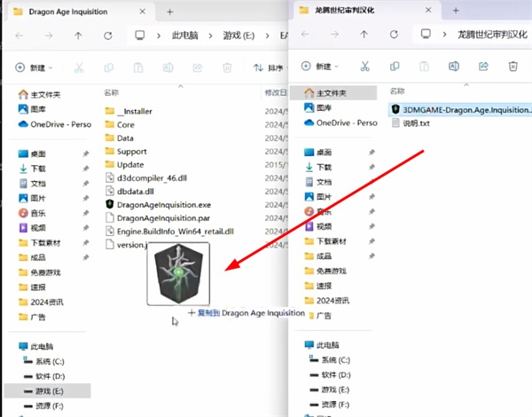The image size is (532, 417).
Task: Open 新建 menu in 龙腾世纪审判汉化 window
Action: [320, 67]
